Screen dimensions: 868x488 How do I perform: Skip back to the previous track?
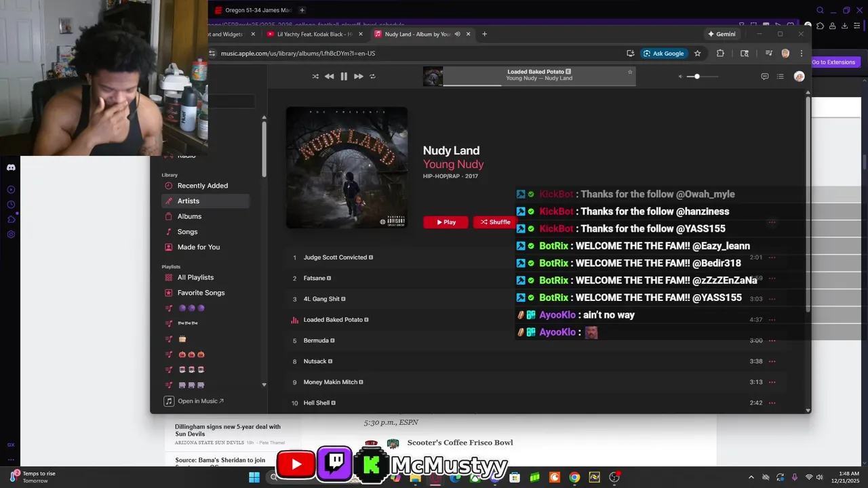pyautogui.click(x=329, y=77)
